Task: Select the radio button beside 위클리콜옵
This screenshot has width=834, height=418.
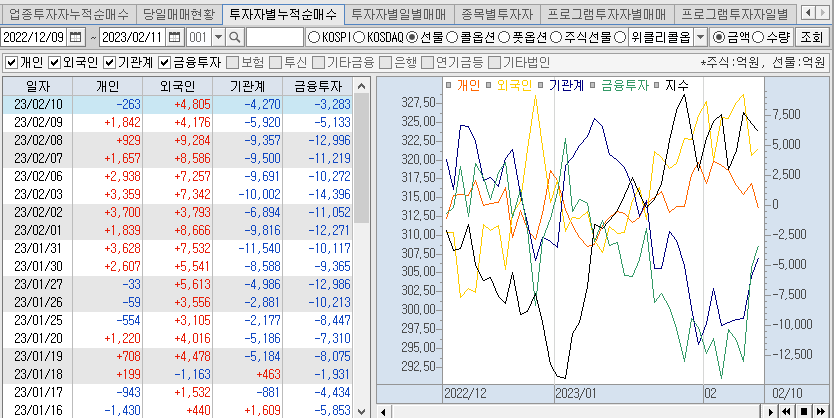Action: tap(621, 37)
